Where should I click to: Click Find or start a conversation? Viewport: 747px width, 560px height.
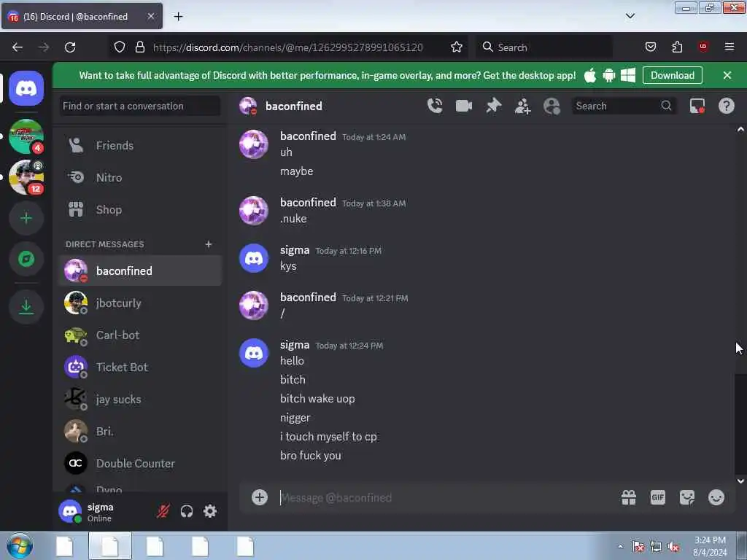pos(140,106)
